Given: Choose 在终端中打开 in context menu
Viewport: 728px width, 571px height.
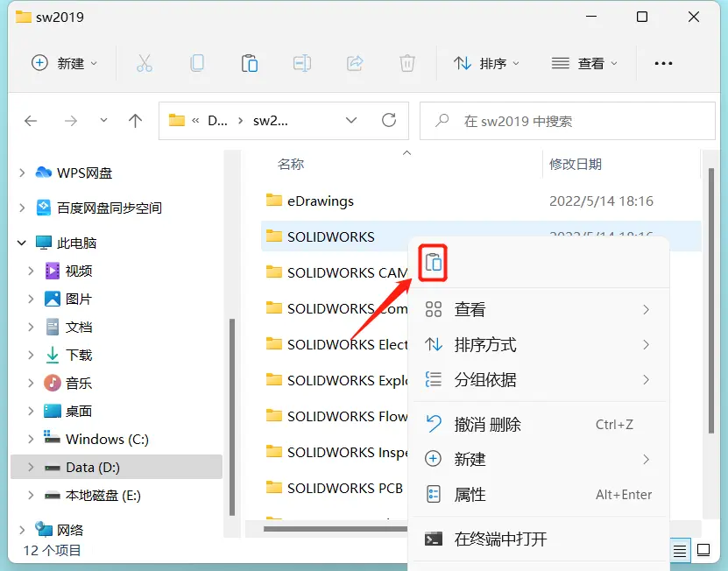Looking at the screenshot, I should point(539,539).
